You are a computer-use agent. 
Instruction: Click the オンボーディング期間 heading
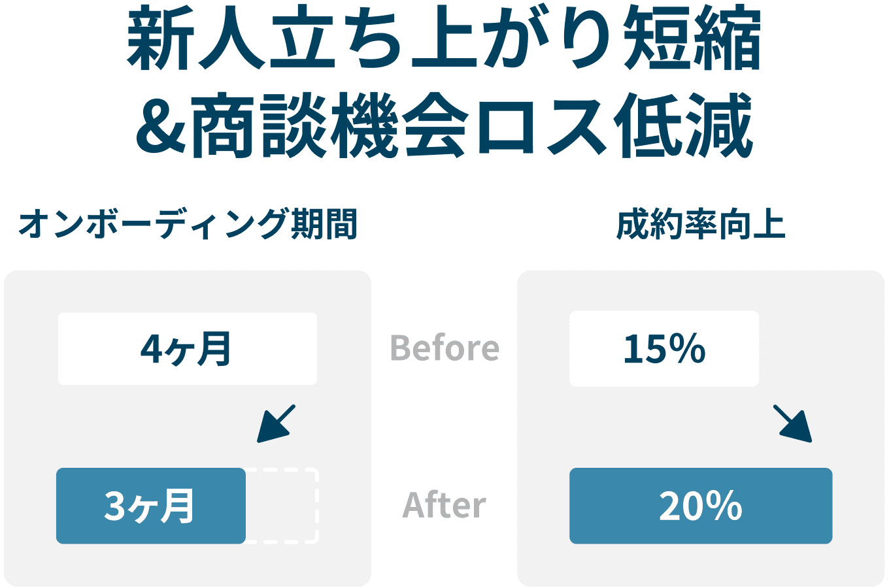point(188,225)
